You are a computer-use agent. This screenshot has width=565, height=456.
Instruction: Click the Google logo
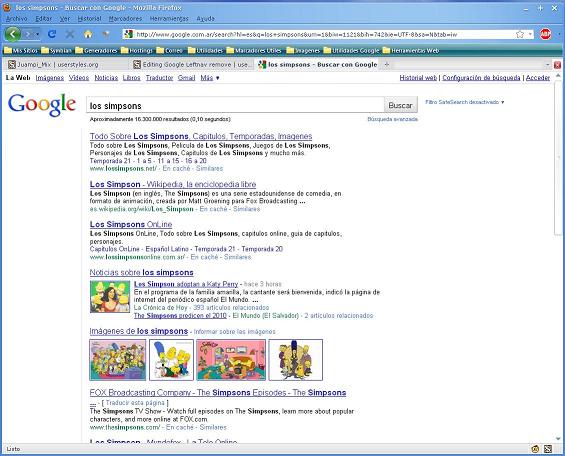point(42,105)
